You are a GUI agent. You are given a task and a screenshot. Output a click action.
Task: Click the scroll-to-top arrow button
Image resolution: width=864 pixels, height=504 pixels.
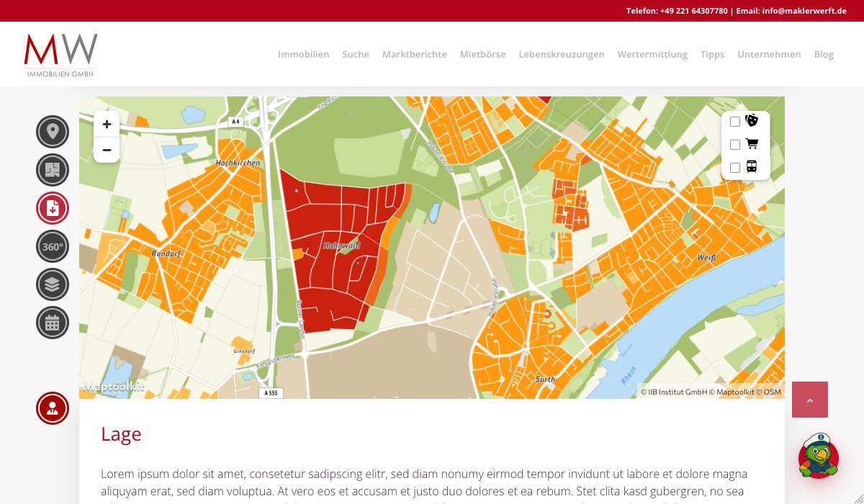click(x=810, y=400)
